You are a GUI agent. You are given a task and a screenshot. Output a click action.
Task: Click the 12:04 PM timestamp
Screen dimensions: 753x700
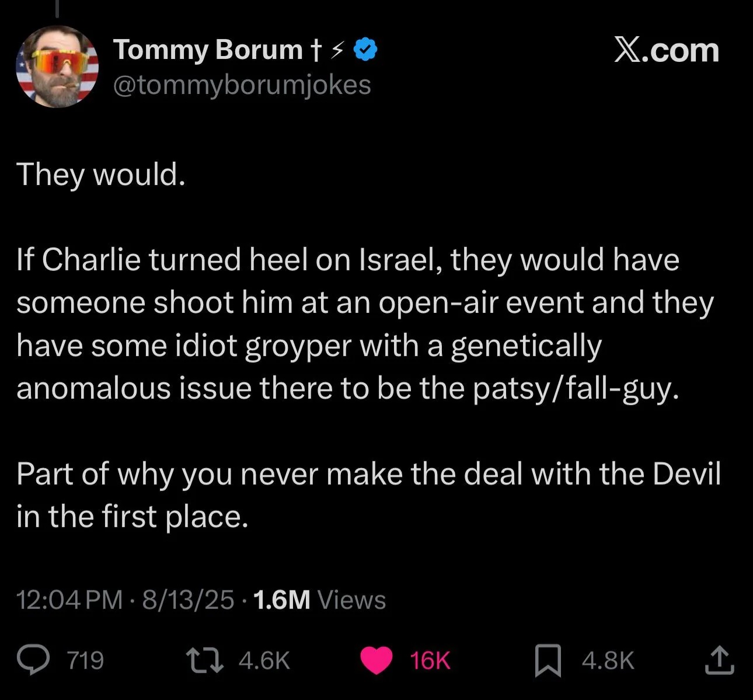pos(69,600)
